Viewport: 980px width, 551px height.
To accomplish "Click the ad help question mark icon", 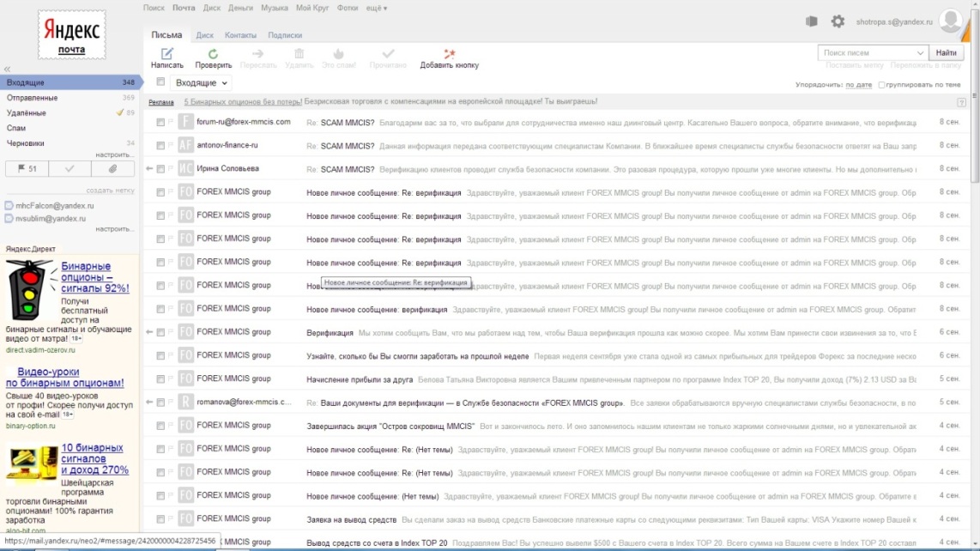I will tap(961, 102).
